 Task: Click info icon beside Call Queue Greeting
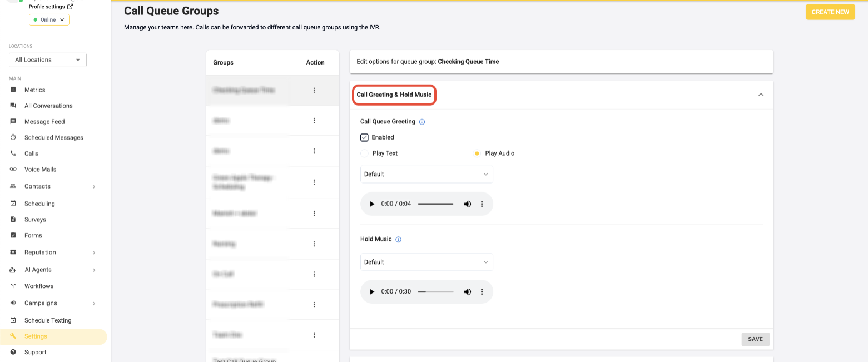tap(422, 122)
